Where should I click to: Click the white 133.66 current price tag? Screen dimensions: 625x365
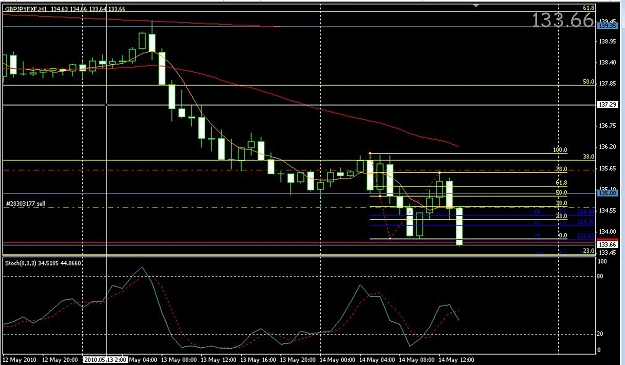[607, 244]
